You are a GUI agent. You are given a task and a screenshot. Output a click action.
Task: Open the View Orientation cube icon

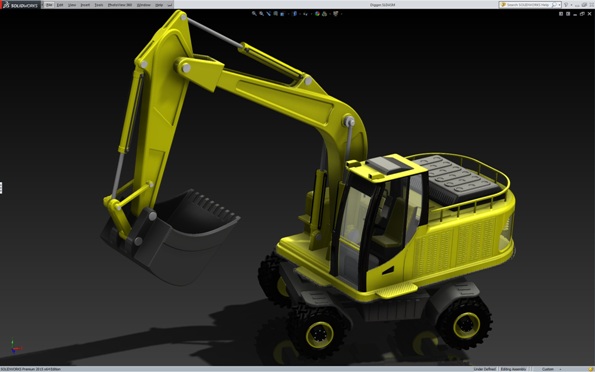[283, 14]
